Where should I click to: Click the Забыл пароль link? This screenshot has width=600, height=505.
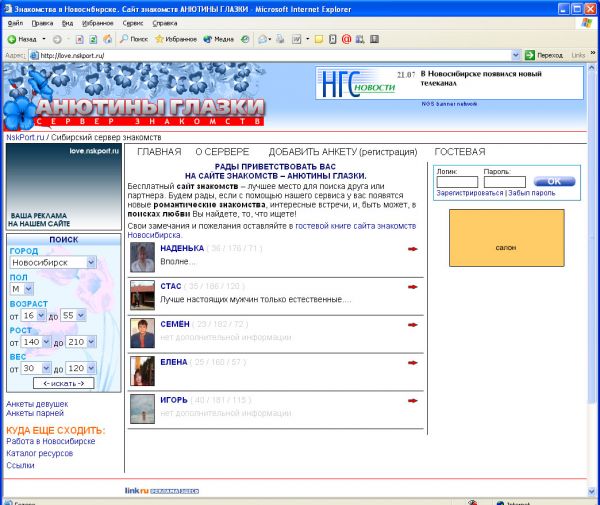pyautogui.click(x=532, y=193)
